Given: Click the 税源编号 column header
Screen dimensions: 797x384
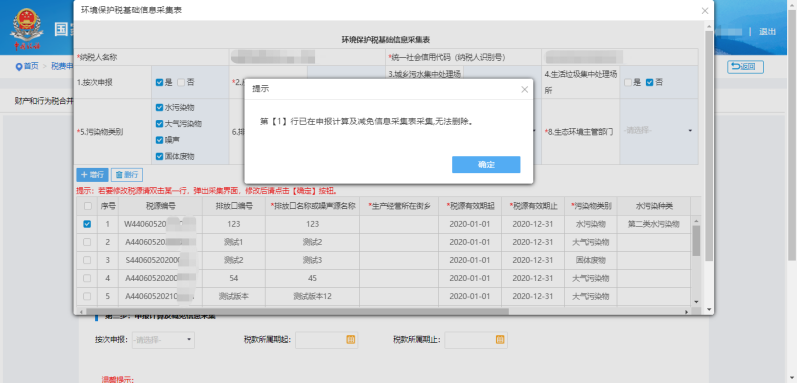Looking at the screenshot, I should coord(161,206).
